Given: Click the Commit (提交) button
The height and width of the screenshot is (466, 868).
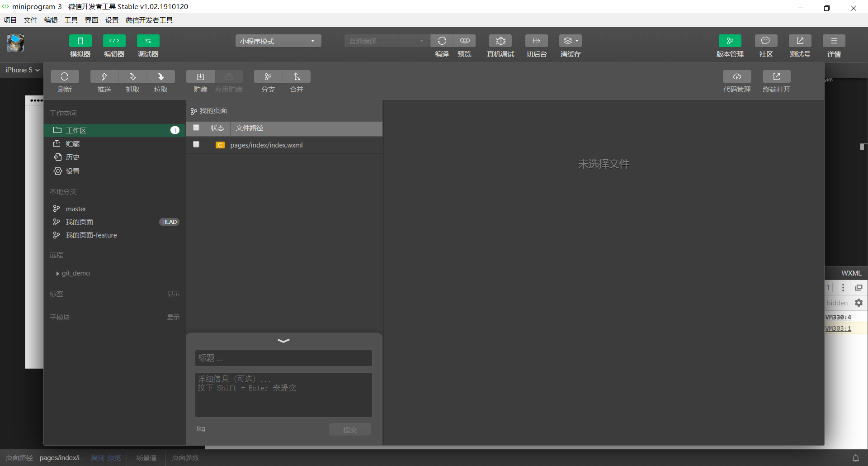Looking at the screenshot, I should [350, 429].
